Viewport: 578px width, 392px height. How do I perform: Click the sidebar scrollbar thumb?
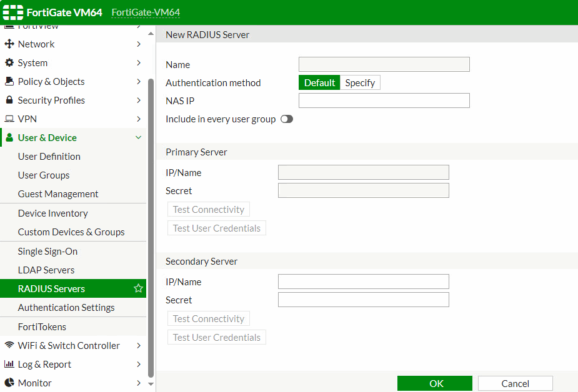[151, 228]
